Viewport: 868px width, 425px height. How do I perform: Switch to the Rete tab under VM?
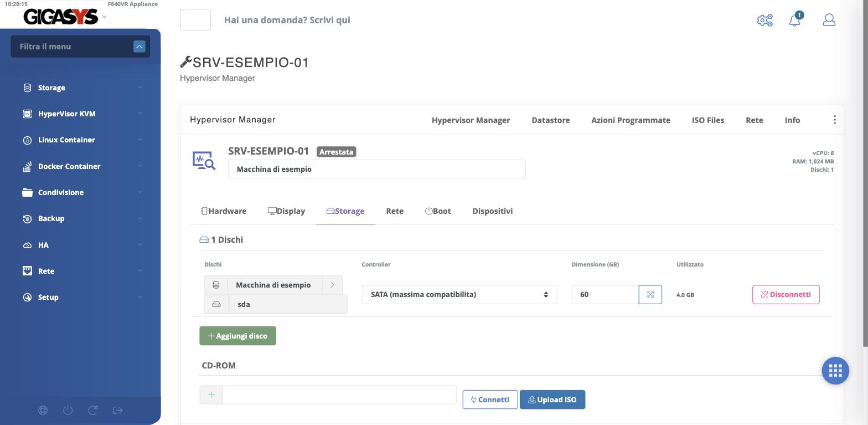tap(395, 211)
